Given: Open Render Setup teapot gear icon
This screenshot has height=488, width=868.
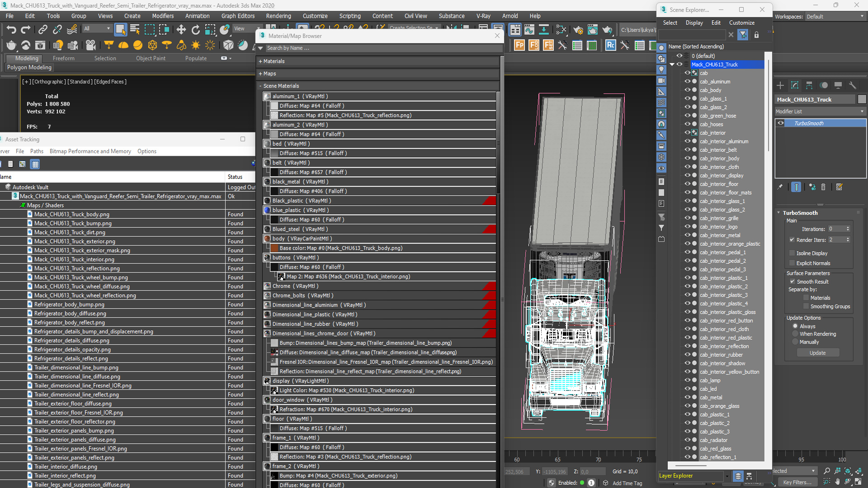Looking at the screenshot, I should pyautogui.click(x=578, y=30).
